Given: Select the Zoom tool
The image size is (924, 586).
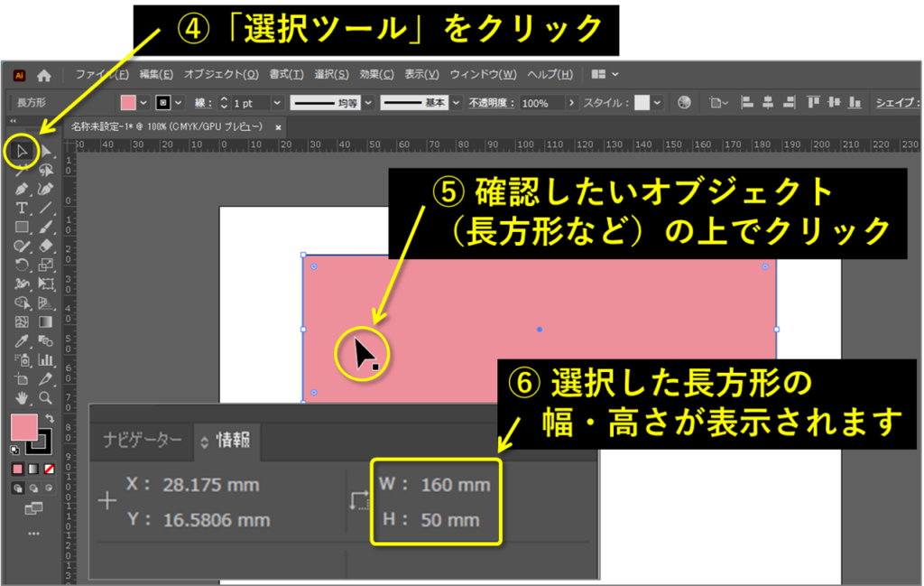Looking at the screenshot, I should pyautogui.click(x=45, y=398).
